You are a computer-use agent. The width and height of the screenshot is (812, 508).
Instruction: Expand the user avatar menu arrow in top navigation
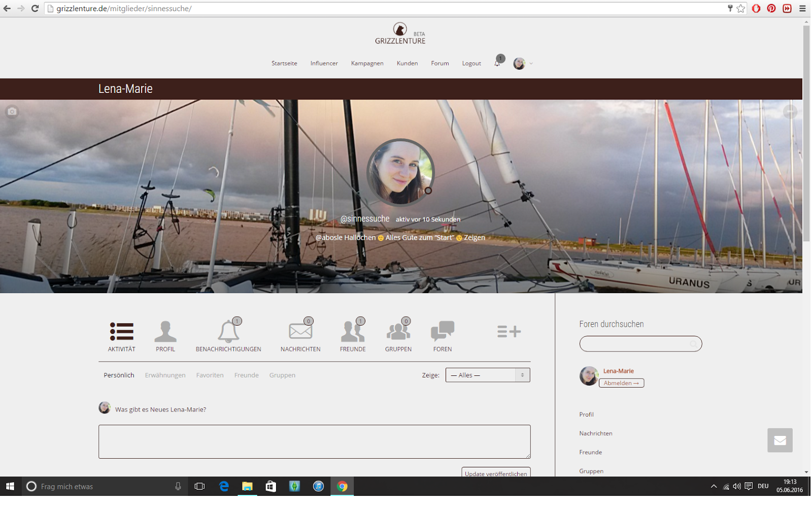(531, 63)
